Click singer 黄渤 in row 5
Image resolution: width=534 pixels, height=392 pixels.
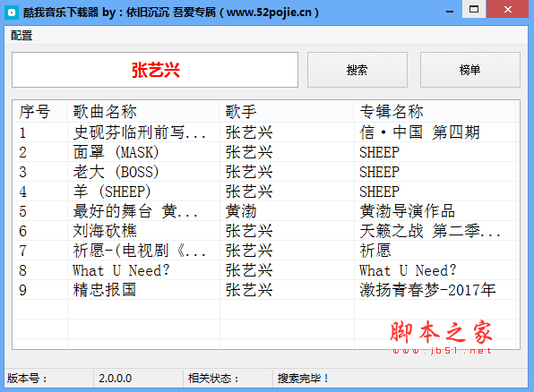click(x=241, y=211)
